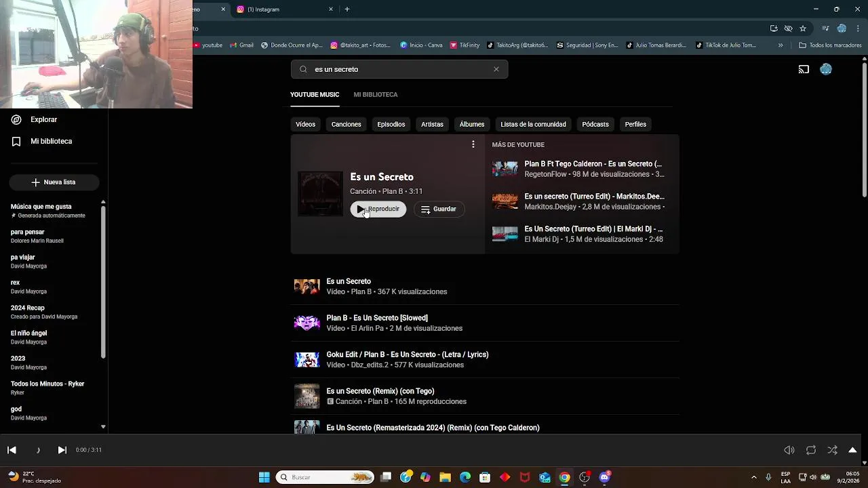Open Es Un Secreto Remasterizada 2024 result
The width and height of the screenshot is (868, 488).
[485, 426]
